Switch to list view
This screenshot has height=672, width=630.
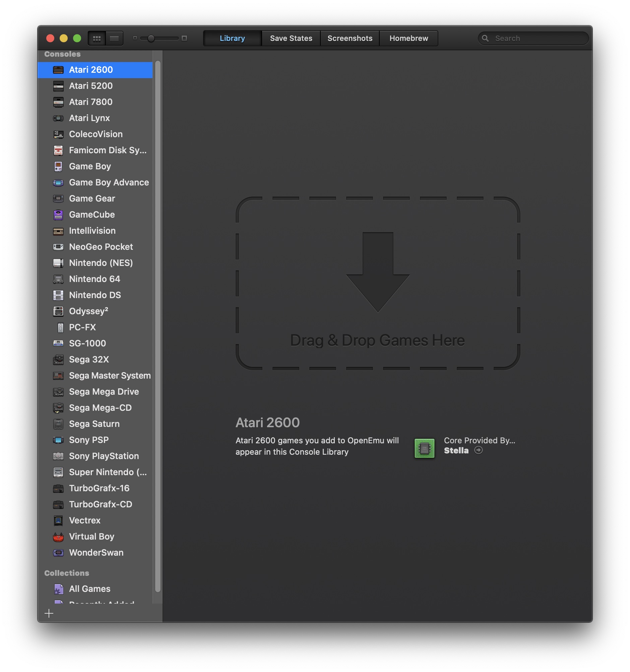(x=114, y=38)
